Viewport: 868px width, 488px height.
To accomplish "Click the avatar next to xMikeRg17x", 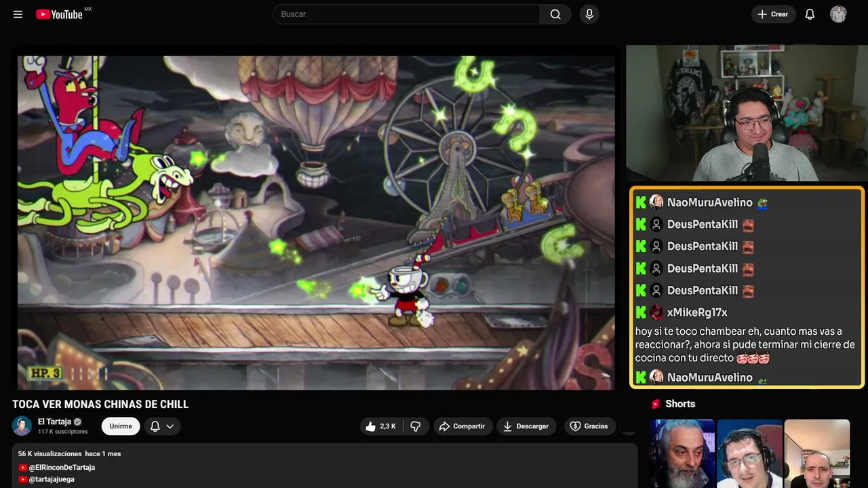I will (656, 312).
